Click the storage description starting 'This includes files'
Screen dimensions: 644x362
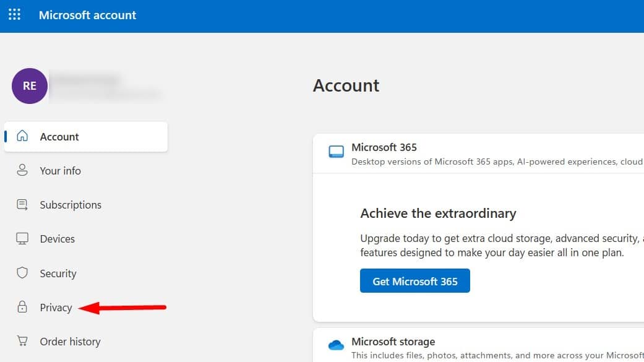(x=498, y=355)
